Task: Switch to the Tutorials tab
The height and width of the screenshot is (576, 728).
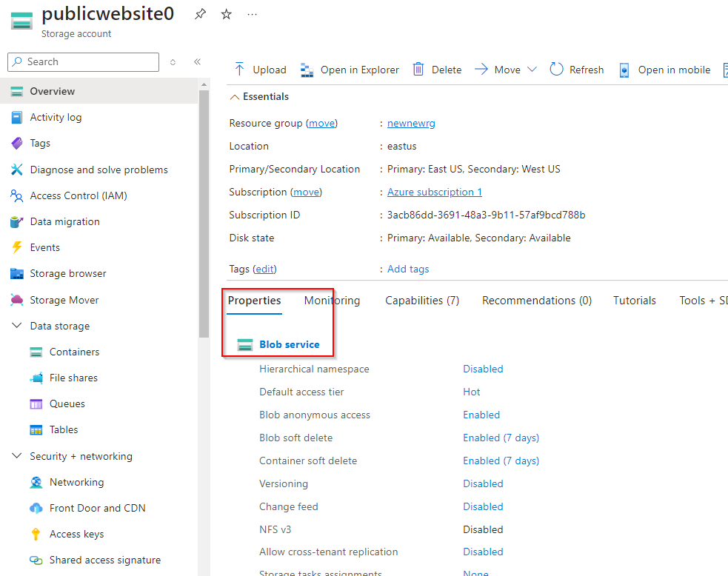Action: tap(634, 301)
